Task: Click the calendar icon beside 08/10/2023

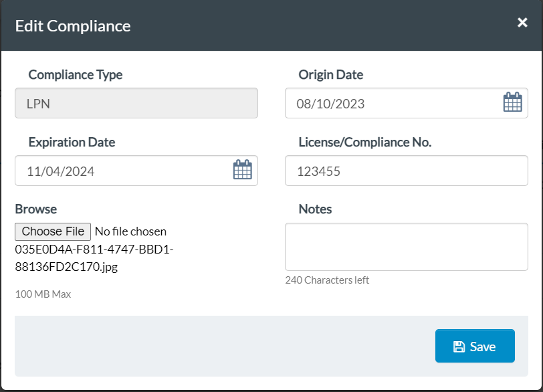Action: coord(512,102)
